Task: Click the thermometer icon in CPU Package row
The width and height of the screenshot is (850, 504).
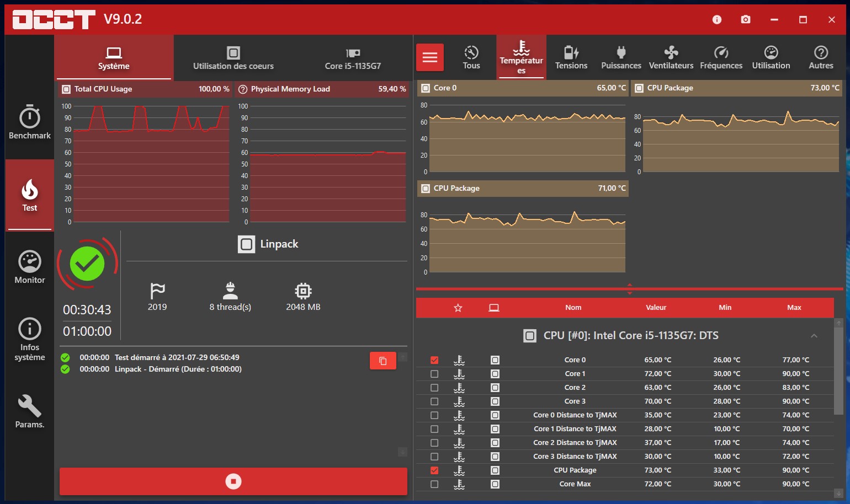Action: point(459,470)
